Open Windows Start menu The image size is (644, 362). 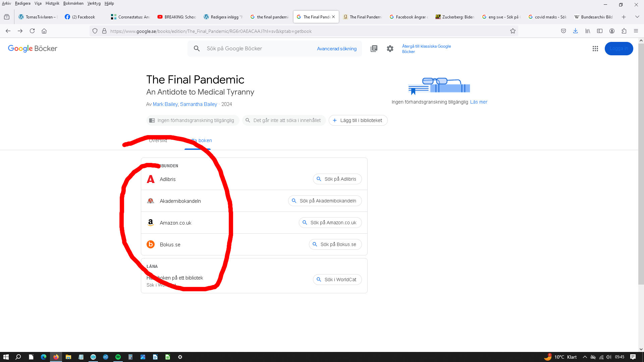tap(6, 357)
